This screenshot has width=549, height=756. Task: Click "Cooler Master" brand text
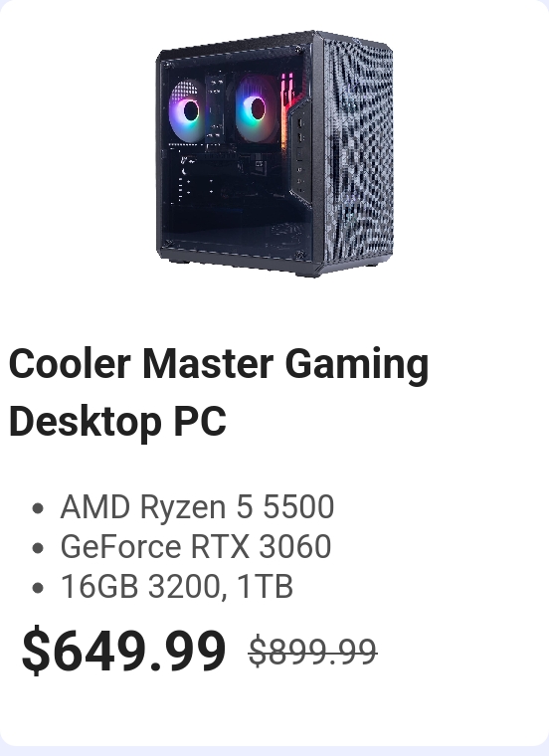point(141,363)
